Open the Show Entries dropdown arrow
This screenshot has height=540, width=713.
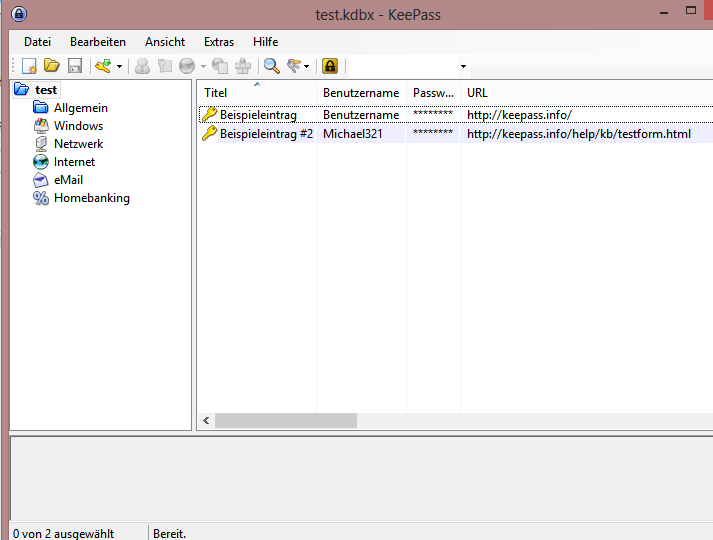308,67
